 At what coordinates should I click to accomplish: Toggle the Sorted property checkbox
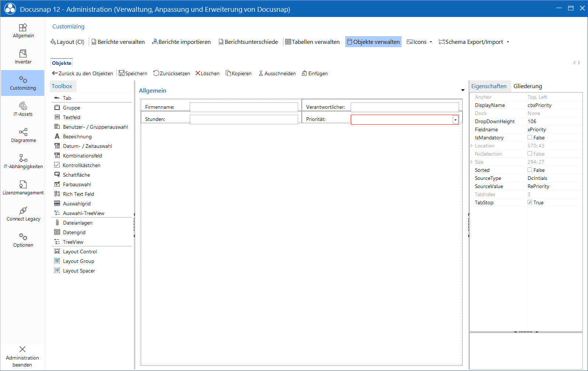tap(530, 170)
